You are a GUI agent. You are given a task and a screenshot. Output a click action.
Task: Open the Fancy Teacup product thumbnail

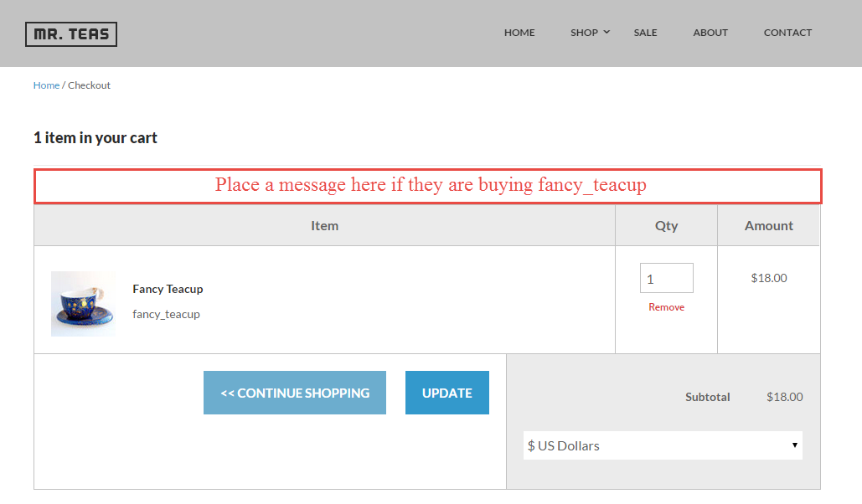83,303
